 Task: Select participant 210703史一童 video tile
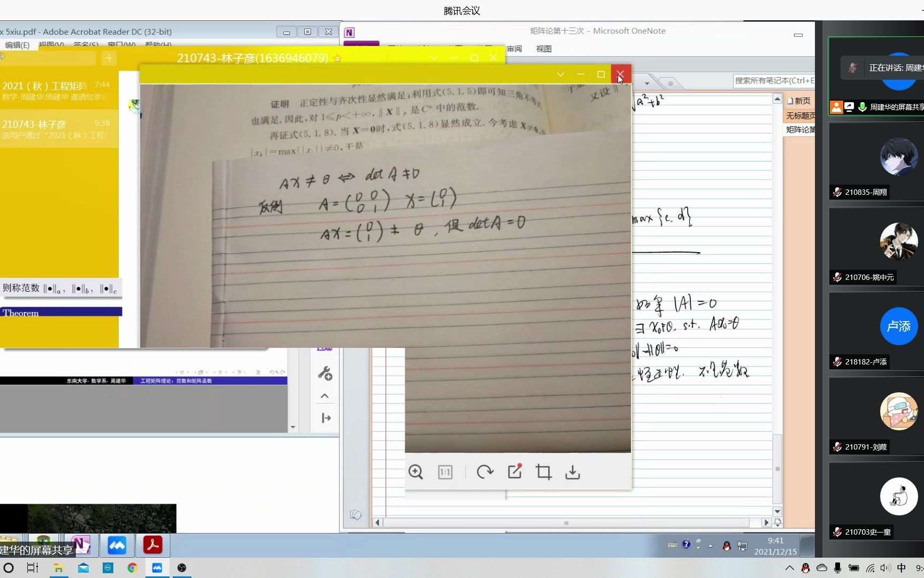coord(876,501)
